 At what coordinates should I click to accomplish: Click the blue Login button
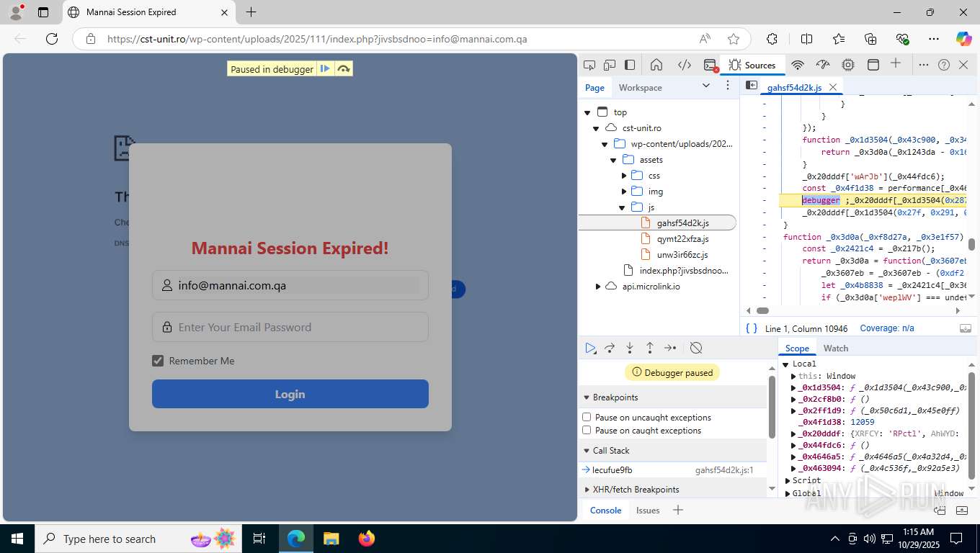(x=290, y=394)
